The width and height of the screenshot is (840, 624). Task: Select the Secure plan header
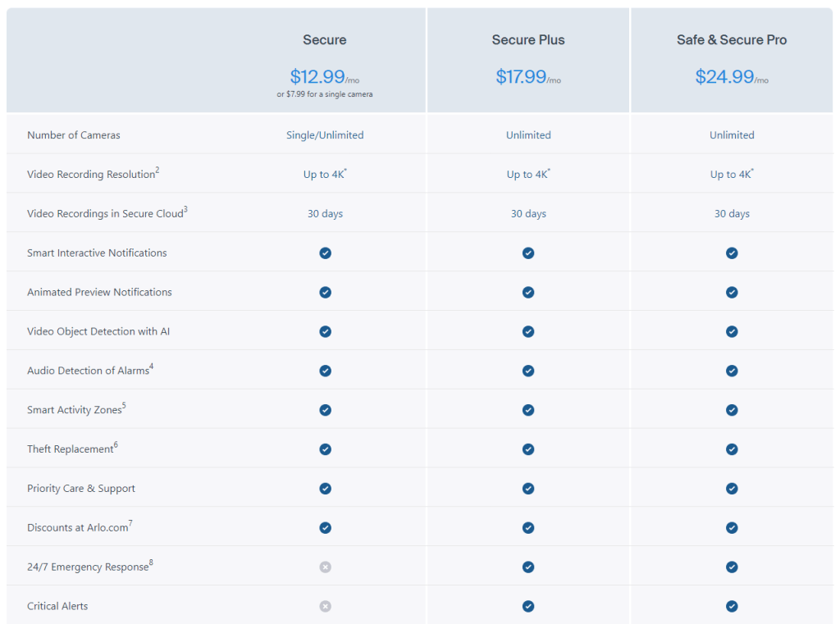click(325, 40)
